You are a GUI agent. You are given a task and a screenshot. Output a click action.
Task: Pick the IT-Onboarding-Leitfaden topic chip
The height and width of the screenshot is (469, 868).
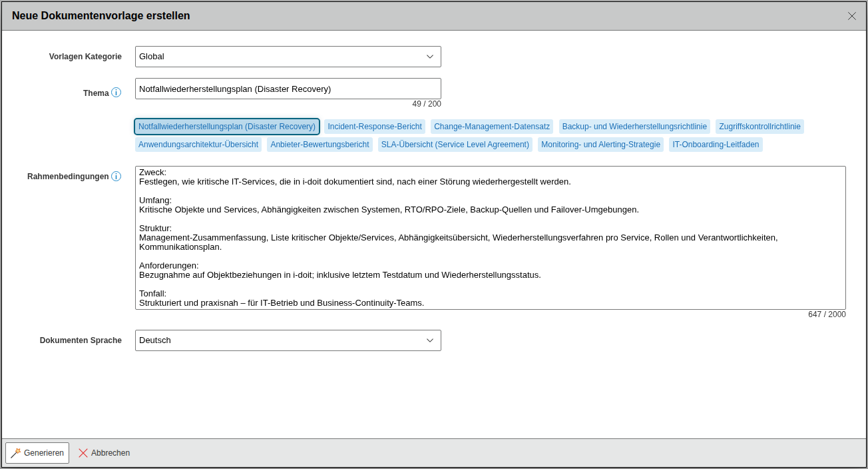pyautogui.click(x=716, y=145)
